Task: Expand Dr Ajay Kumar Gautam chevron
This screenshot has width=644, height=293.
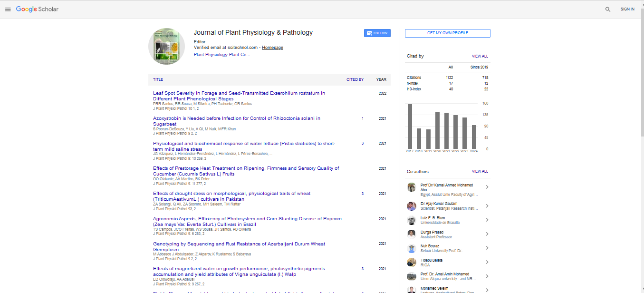Action: click(x=487, y=206)
